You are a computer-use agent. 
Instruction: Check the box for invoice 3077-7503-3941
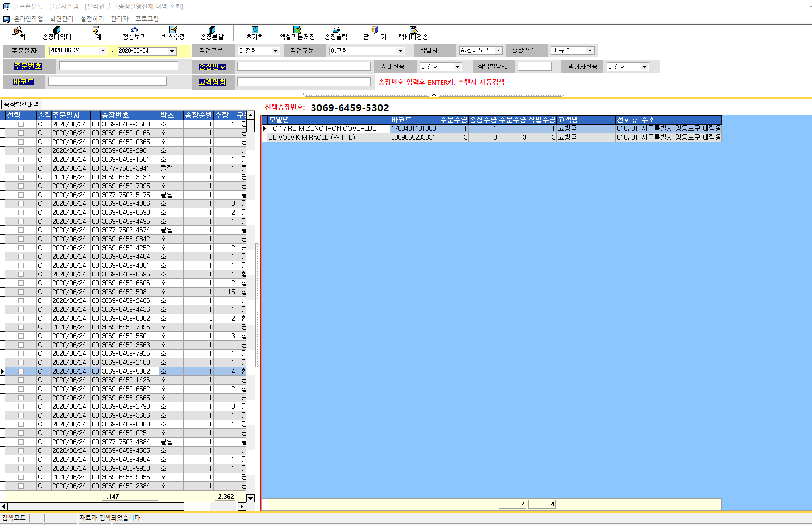(x=21, y=169)
